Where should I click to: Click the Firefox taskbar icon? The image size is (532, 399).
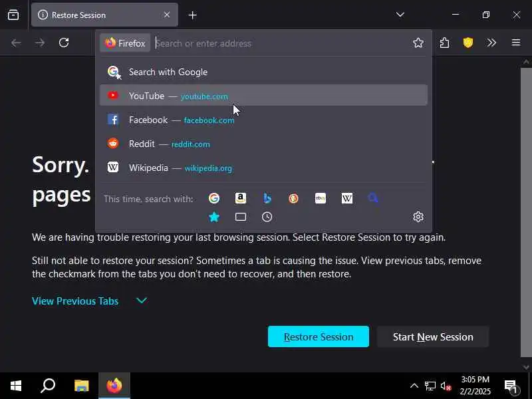click(114, 386)
